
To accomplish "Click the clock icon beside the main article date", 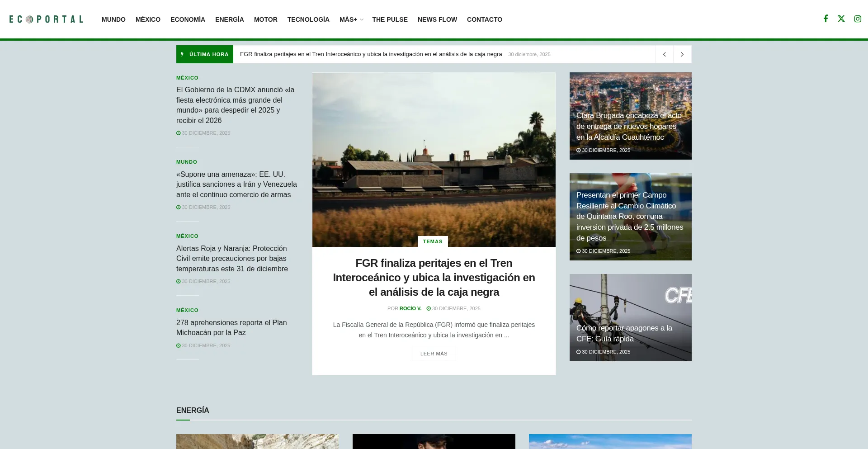I will point(428,308).
